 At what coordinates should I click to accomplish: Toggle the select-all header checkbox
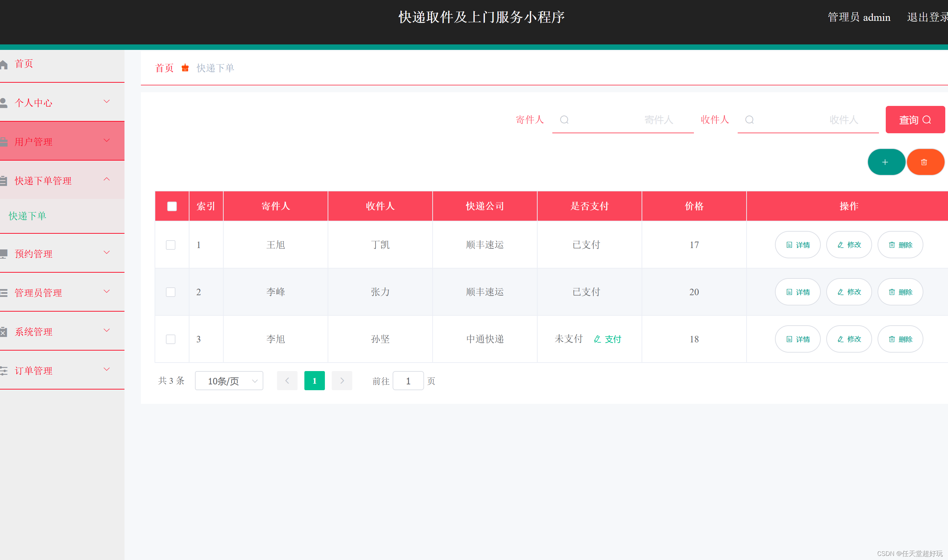tap(172, 206)
